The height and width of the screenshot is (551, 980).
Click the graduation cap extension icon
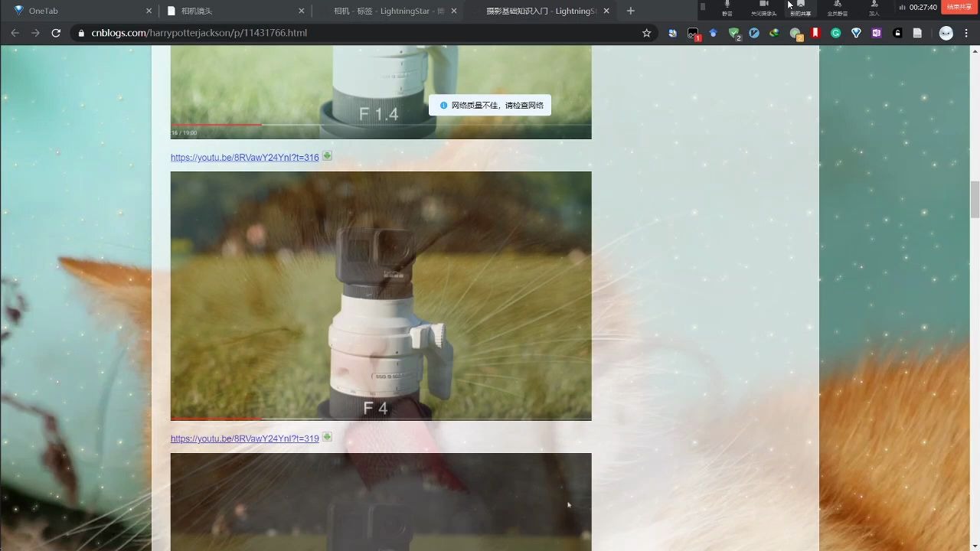point(714,33)
